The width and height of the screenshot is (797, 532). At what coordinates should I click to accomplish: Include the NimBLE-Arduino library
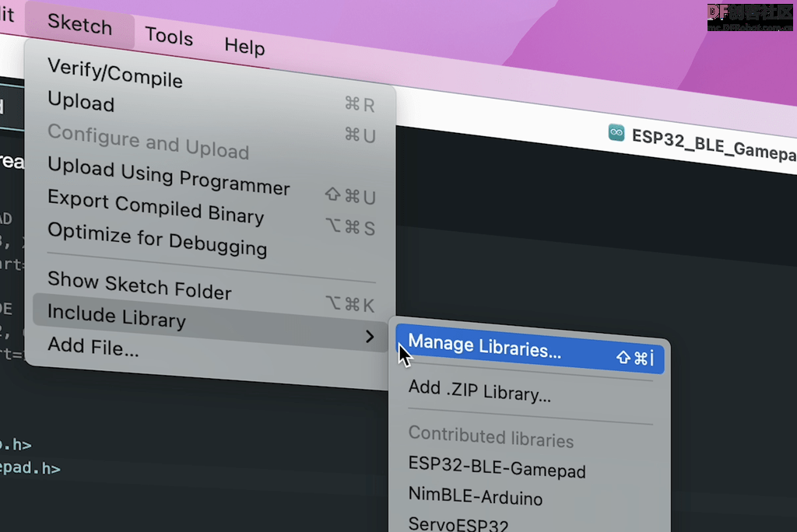476,496
